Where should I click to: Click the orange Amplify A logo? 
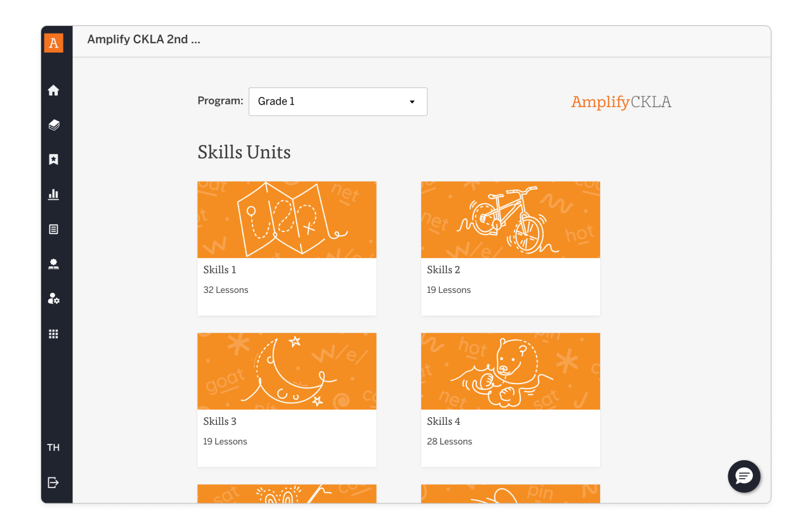point(54,42)
